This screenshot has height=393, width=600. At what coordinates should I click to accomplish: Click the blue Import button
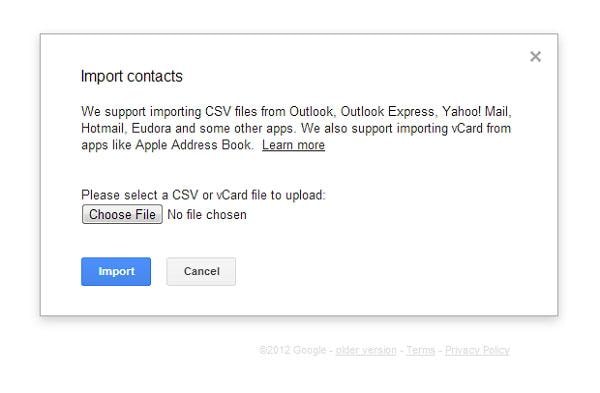(116, 271)
